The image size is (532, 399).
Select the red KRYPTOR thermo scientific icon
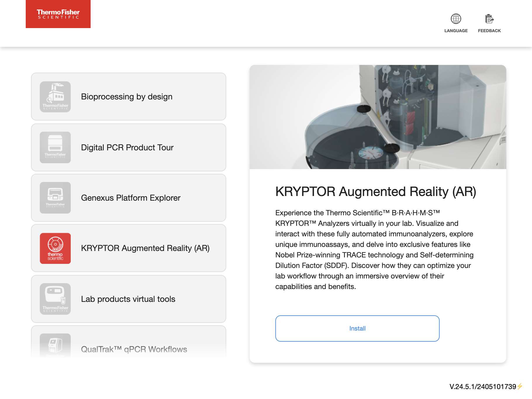click(55, 248)
